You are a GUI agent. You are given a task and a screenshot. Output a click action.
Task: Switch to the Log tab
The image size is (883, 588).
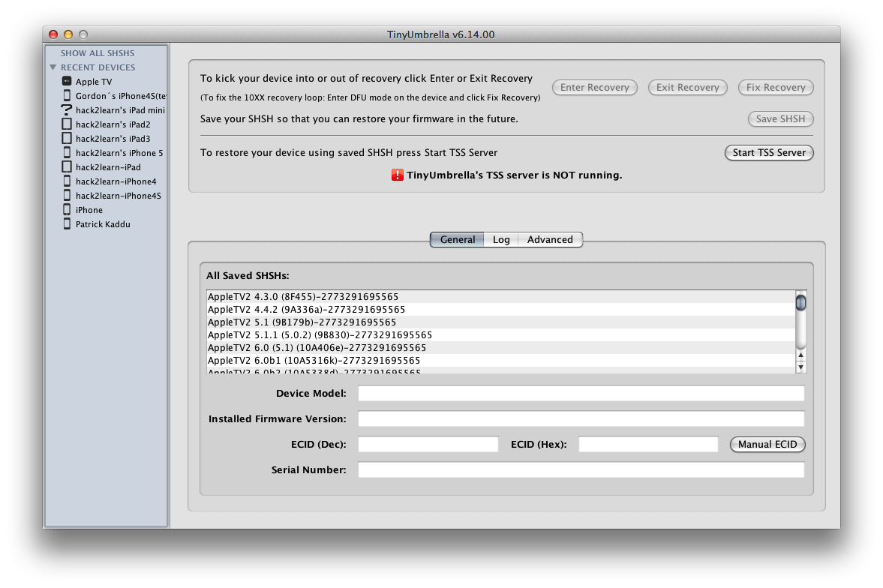(x=501, y=240)
